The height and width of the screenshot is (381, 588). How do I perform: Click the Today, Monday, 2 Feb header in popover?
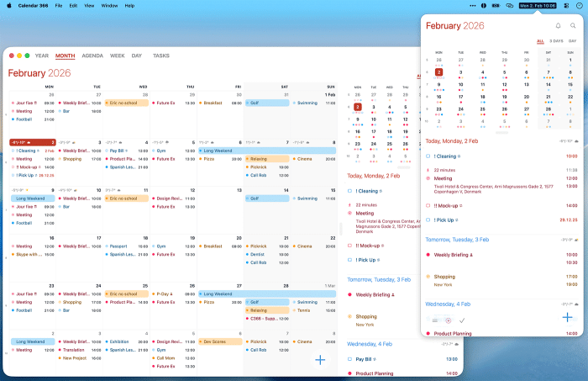point(452,141)
